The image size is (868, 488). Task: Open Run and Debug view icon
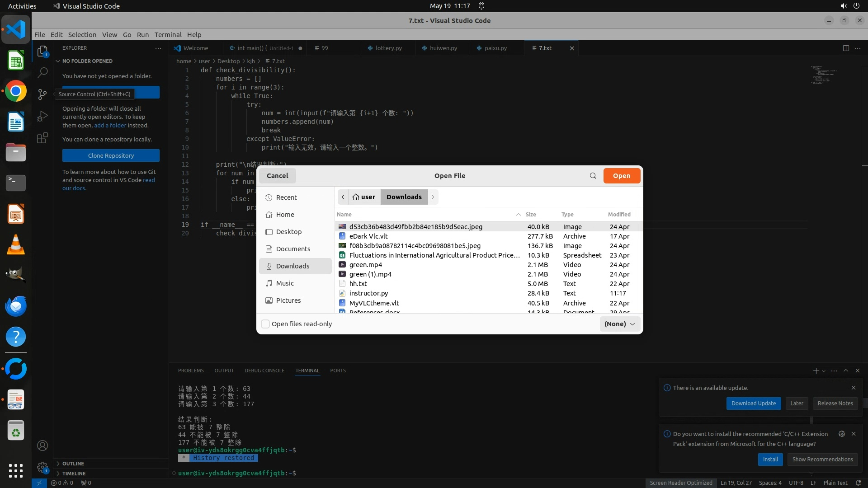[x=42, y=116]
